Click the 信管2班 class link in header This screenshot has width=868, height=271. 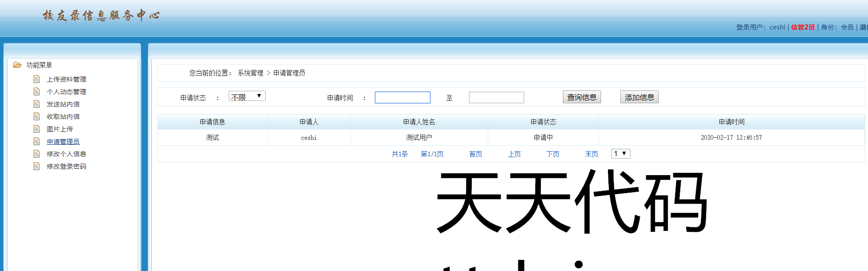coord(803,27)
